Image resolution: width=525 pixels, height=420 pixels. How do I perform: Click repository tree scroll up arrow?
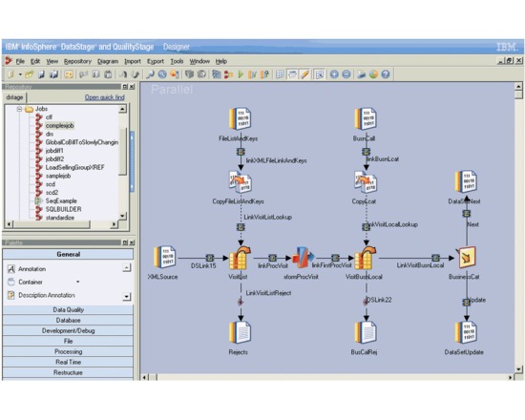[122, 109]
